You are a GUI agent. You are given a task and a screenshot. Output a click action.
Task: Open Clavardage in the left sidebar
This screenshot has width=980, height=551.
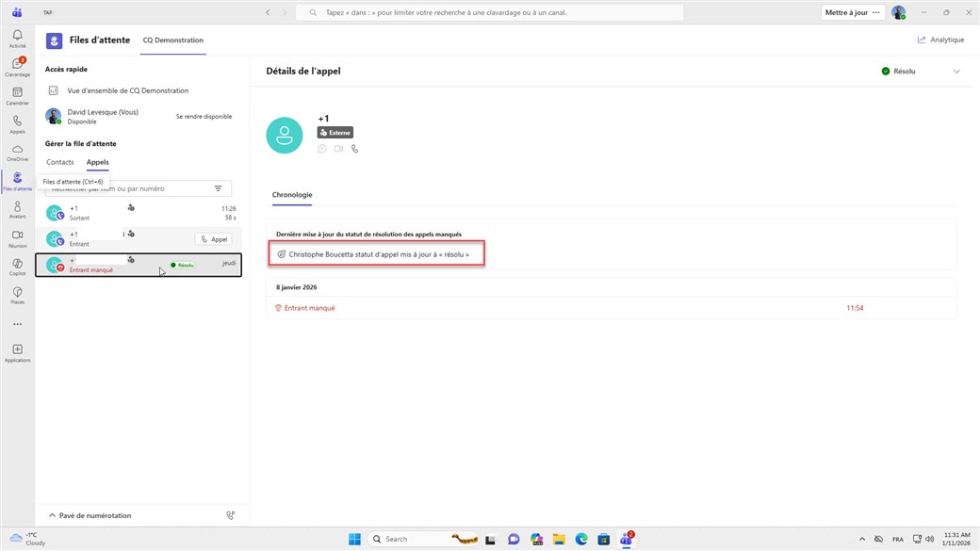coord(17,67)
